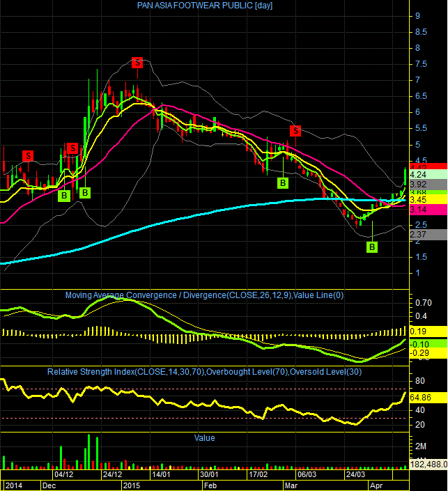Click the 04/12 date label
The image size is (448, 491).
(64, 474)
